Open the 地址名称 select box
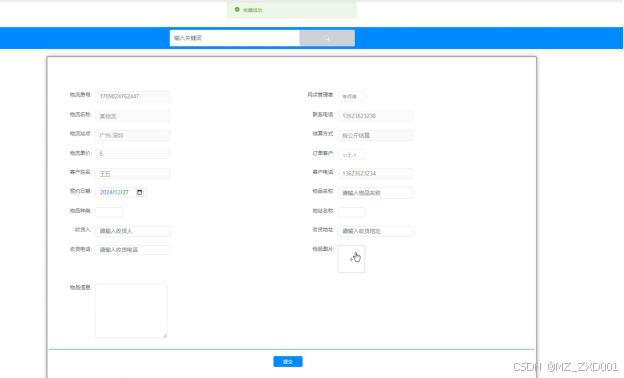Image resolution: width=624 pixels, height=378 pixels. pos(351,212)
